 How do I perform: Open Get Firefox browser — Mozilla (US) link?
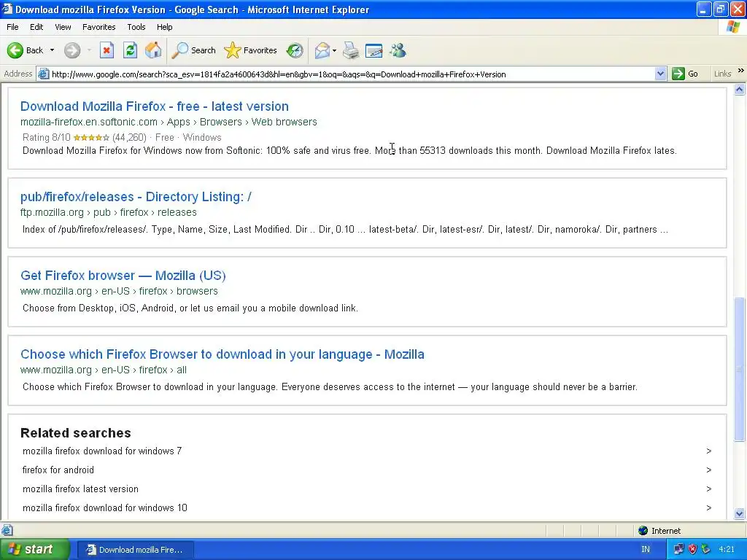coord(123,275)
